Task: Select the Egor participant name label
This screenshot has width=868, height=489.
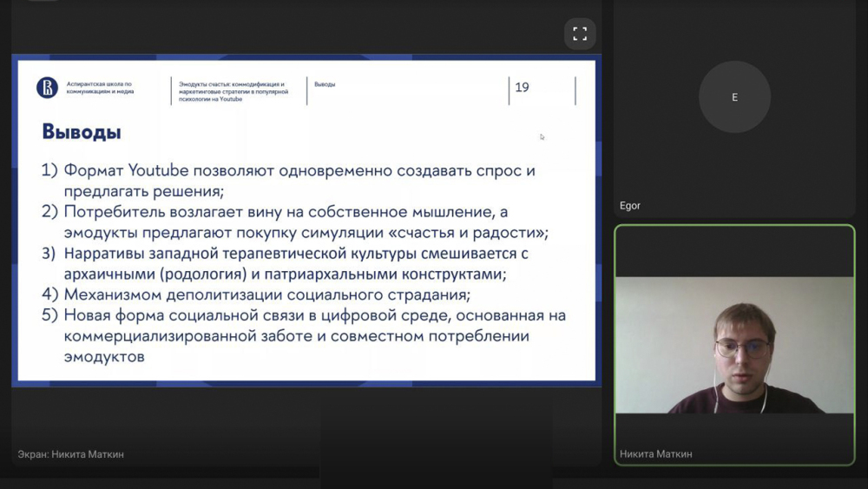Action: click(x=630, y=206)
